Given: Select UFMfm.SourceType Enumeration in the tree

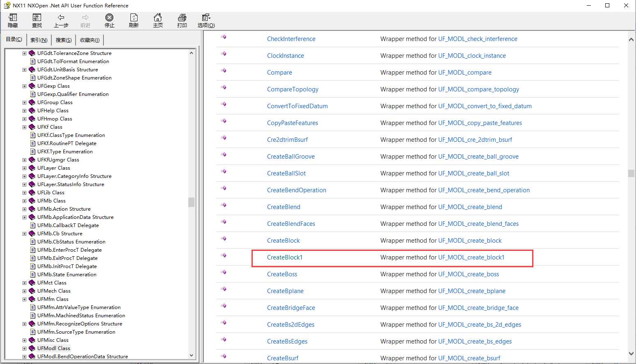Looking at the screenshot, I should 76,332.
